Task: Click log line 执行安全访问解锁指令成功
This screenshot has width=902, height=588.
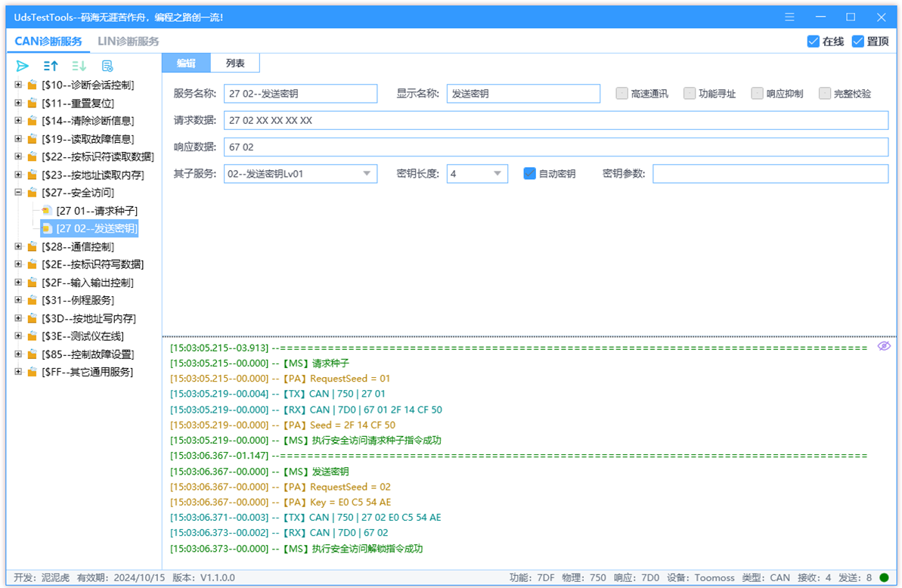Action: (296, 549)
